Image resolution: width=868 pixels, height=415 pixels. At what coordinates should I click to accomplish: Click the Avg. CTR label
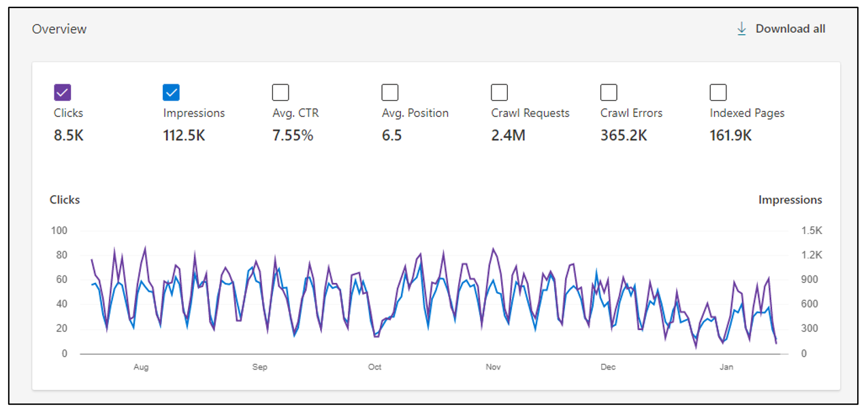click(295, 113)
